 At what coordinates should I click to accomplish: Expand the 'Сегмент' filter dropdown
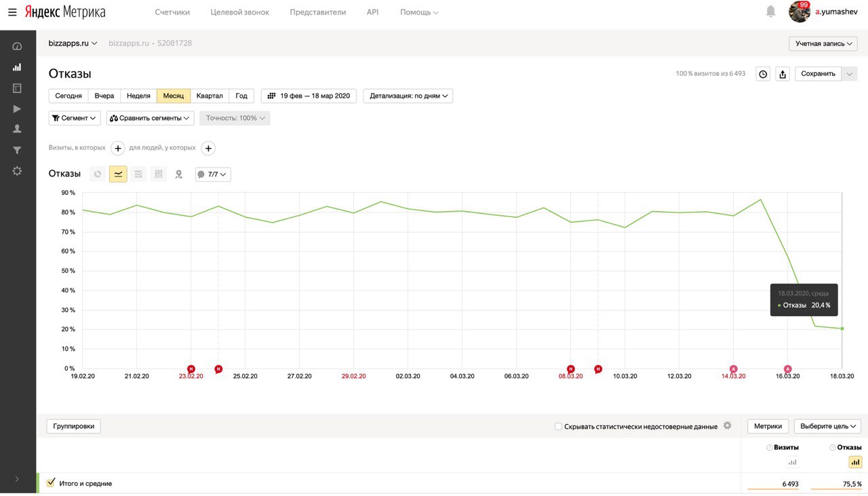point(75,118)
